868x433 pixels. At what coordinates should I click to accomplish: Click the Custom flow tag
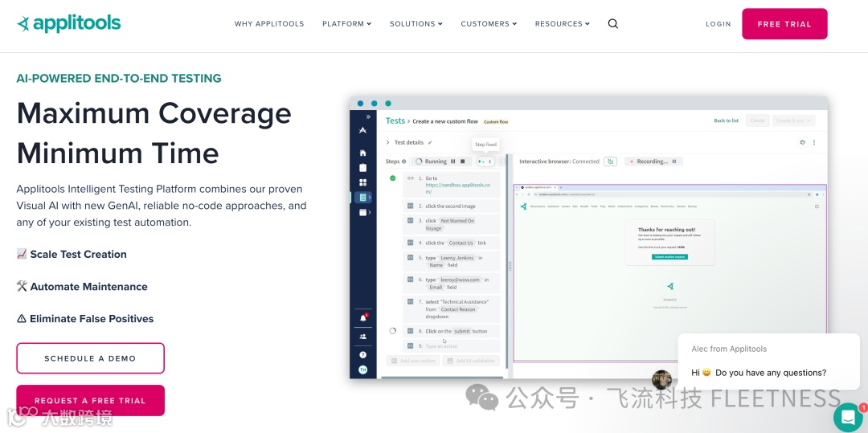coord(495,121)
